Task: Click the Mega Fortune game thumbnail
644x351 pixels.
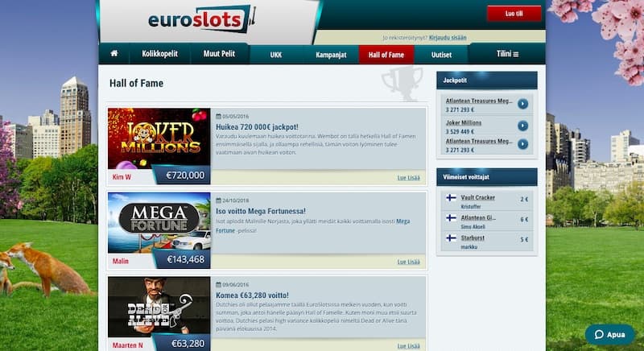Action: (x=159, y=222)
